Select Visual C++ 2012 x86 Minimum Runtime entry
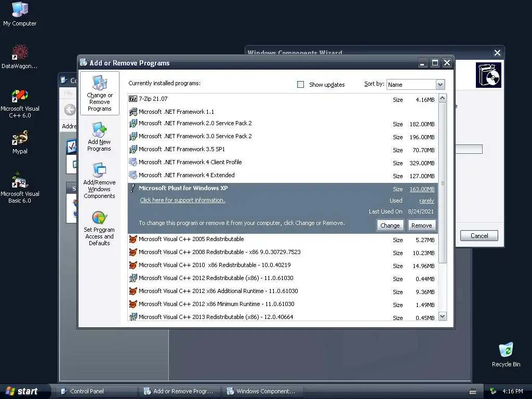The image size is (532, 399). point(283,304)
